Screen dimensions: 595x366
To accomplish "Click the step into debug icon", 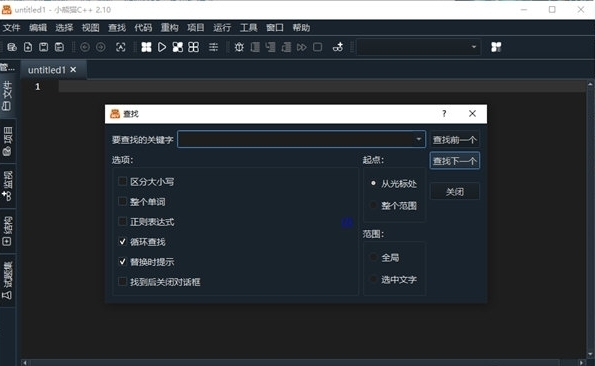I will pyautogui.click(x=271, y=47).
